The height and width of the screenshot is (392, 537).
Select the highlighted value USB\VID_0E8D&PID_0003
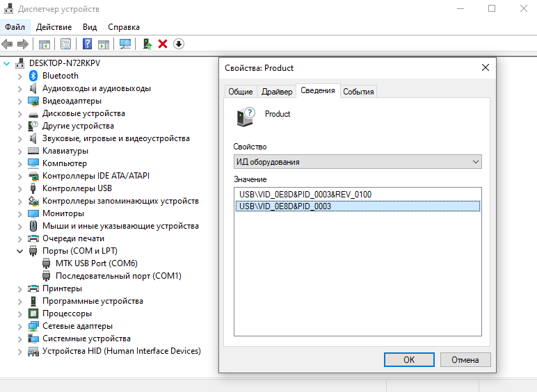tap(358, 206)
